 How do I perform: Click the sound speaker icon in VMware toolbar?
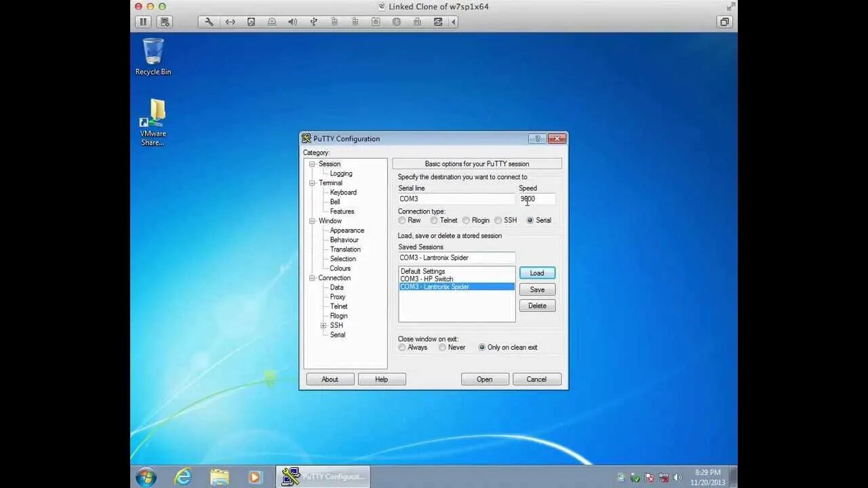click(292, 22)
